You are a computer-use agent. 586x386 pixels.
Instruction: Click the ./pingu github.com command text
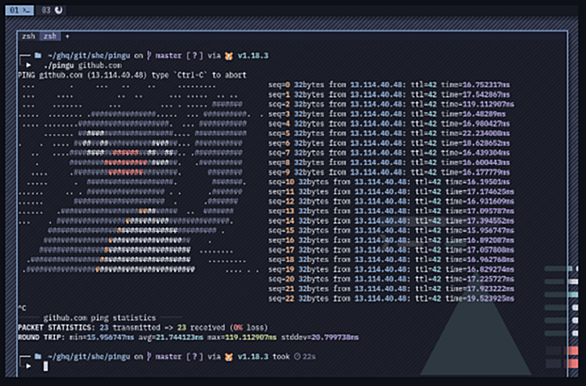point(83,65)
